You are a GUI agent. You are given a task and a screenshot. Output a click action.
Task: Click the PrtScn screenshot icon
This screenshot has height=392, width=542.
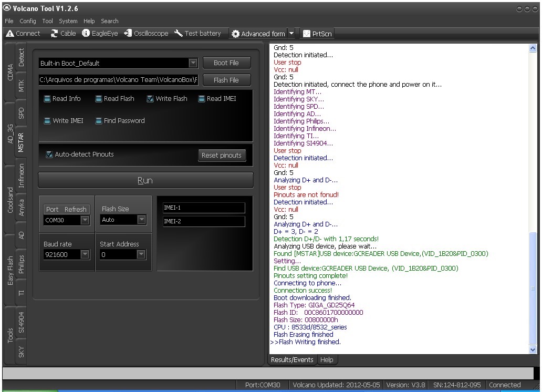point(307,34)
